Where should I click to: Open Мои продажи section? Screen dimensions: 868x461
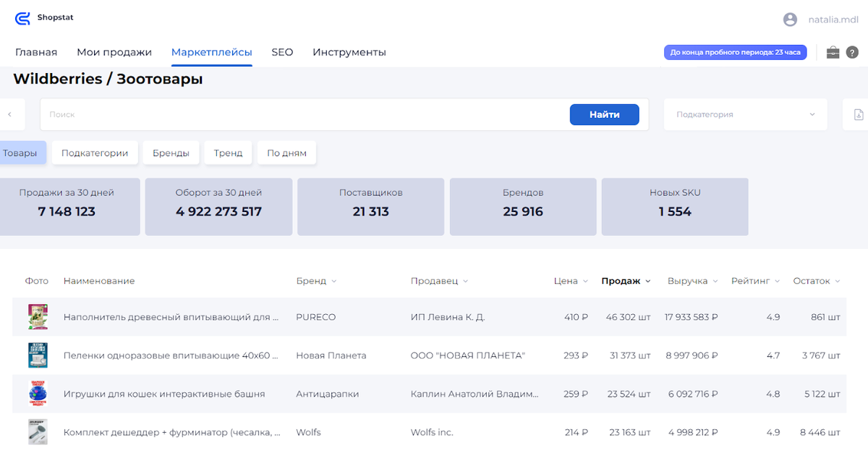114,52
